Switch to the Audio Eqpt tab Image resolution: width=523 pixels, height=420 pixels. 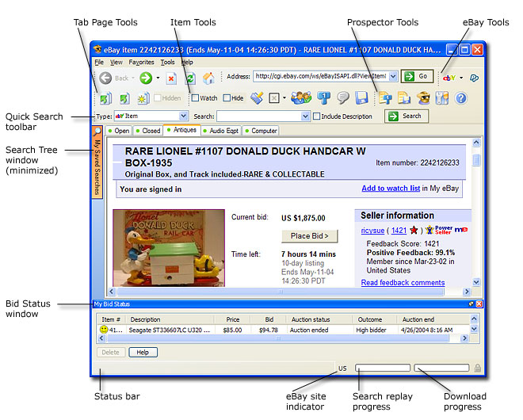[x=221, y=131]
